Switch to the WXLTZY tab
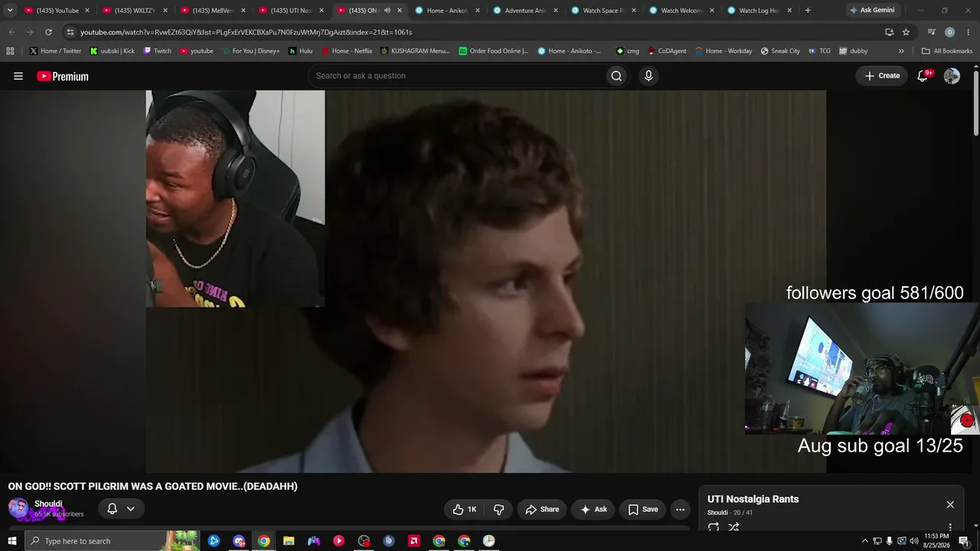The image size is (980, 551). 133,11
